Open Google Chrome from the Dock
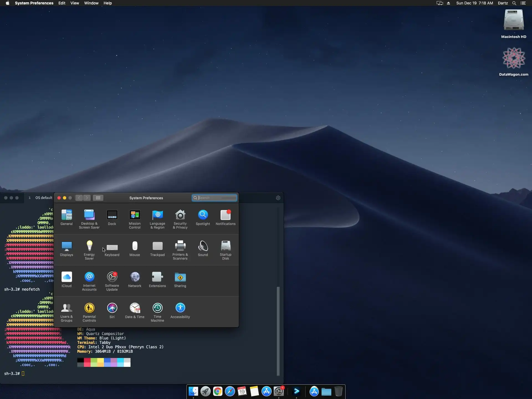This screenshot has width=532, height=399. (x=218, y=392)
